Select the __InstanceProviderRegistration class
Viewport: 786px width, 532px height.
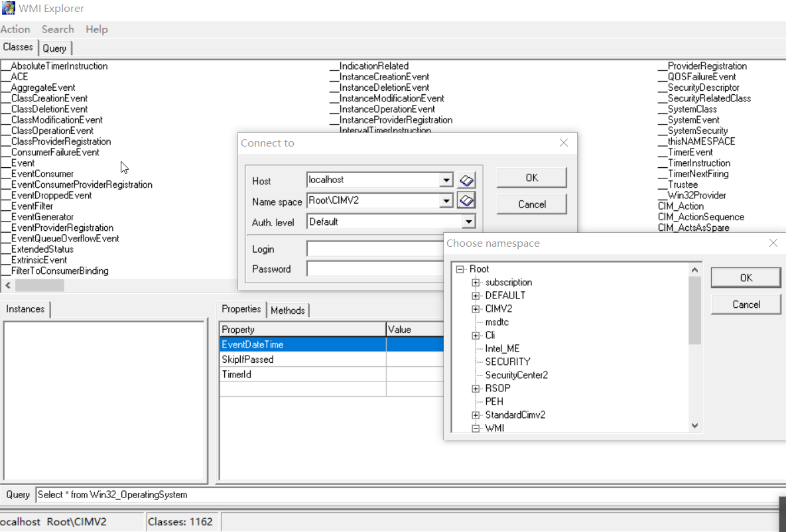click(x=391, y=120)
